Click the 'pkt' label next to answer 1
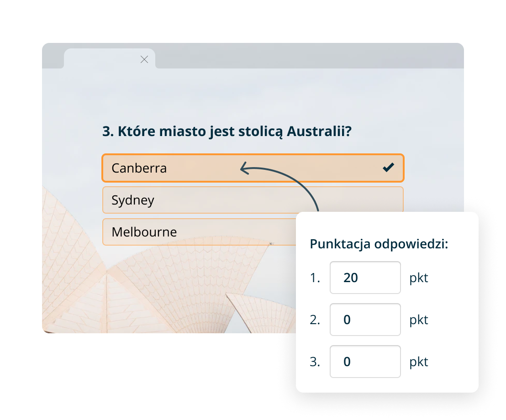506x420 pixels. click(x=419, y=278)
